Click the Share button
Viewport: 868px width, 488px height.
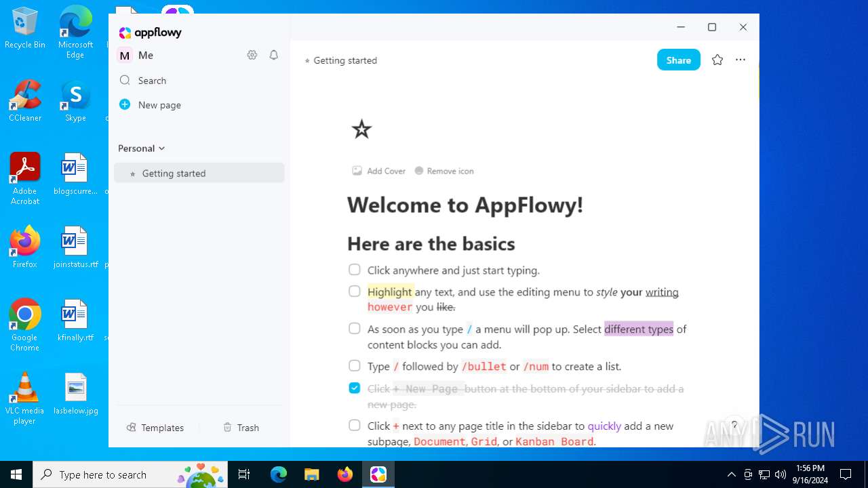(679, 60)
